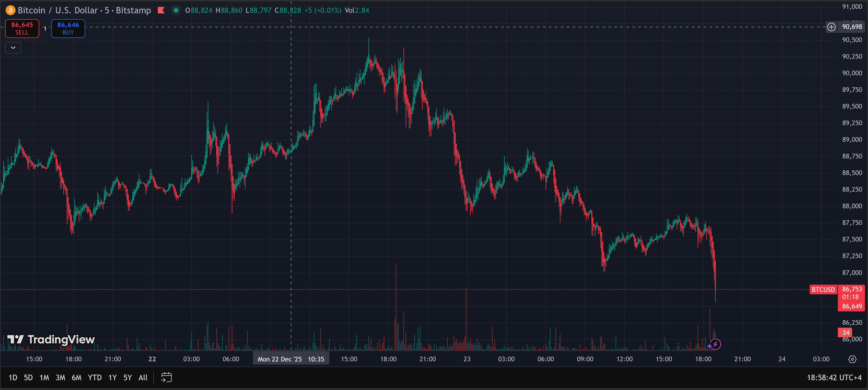Select the YTD date range
Viewport: 868px width, 390px height.
tap(95, 378)
